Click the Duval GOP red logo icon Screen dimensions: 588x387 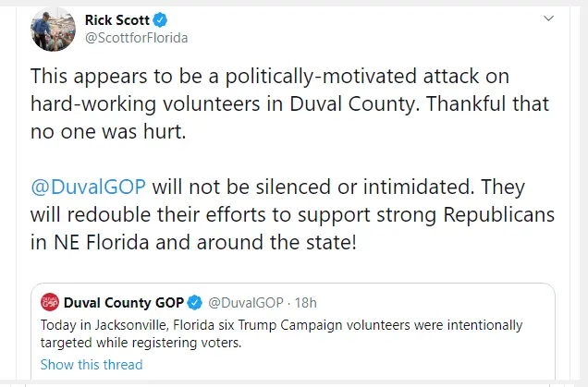pos(50,302)
